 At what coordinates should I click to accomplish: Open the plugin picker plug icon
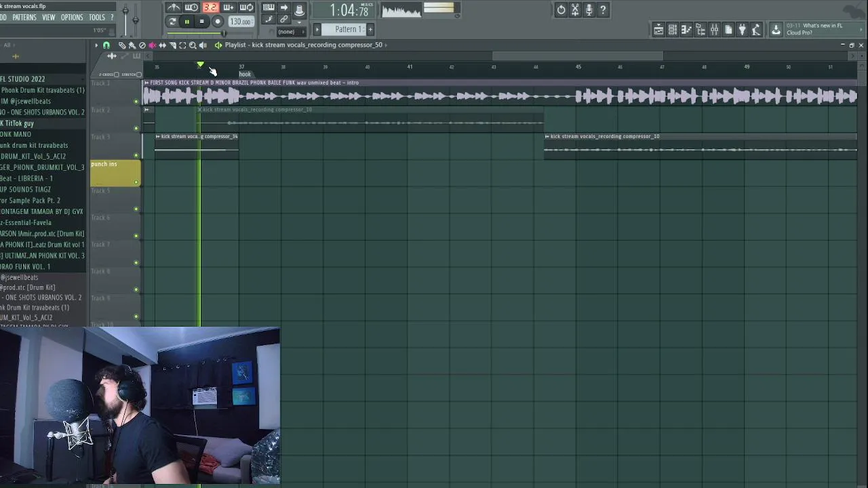(x=742, y=30)
